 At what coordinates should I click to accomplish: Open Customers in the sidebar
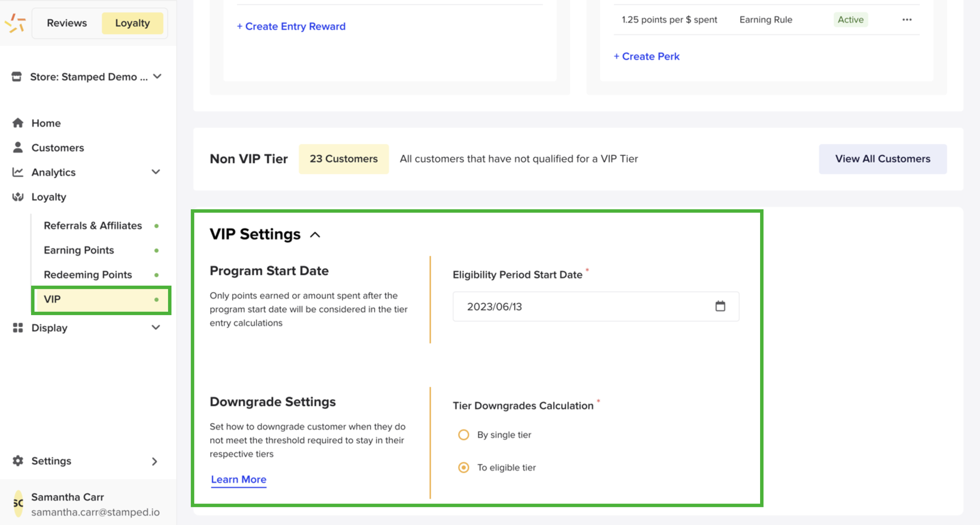(x=58, y=147)
